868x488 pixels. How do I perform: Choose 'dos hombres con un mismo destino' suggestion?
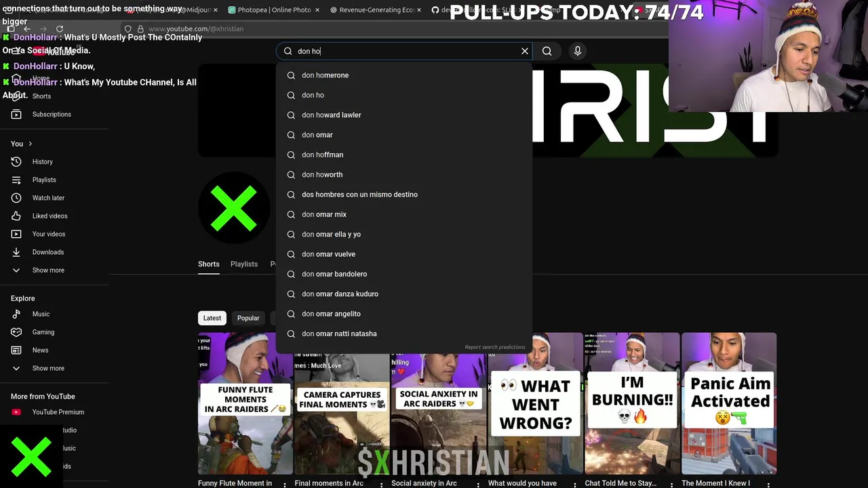coord(404,195)
